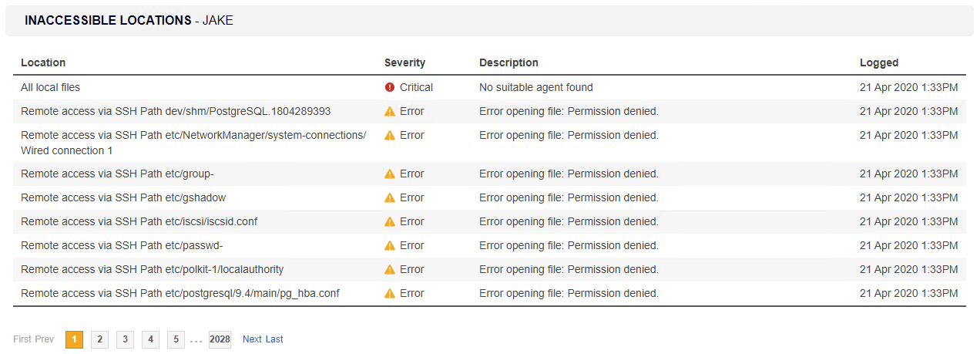Viewport: 980px width, 354px height.
Task: Click warning icon in etc/passwd- row
Action: 390,246
